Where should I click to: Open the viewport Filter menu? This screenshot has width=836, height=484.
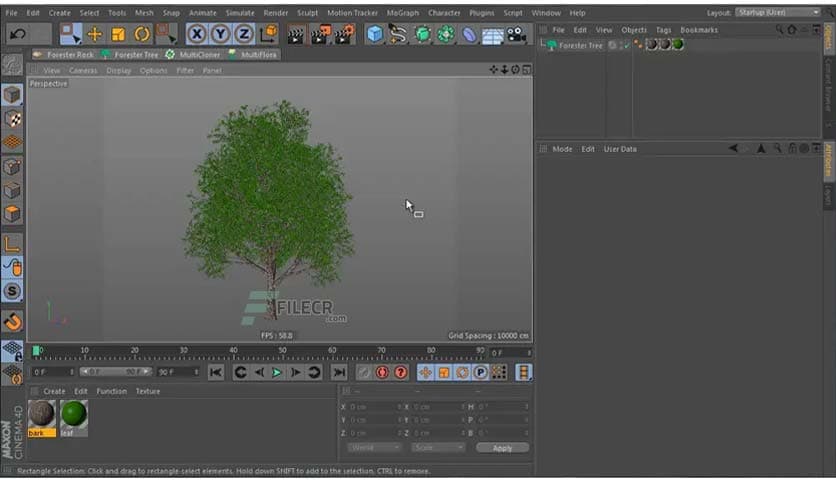pyautogui.click(x=185, y=70)
